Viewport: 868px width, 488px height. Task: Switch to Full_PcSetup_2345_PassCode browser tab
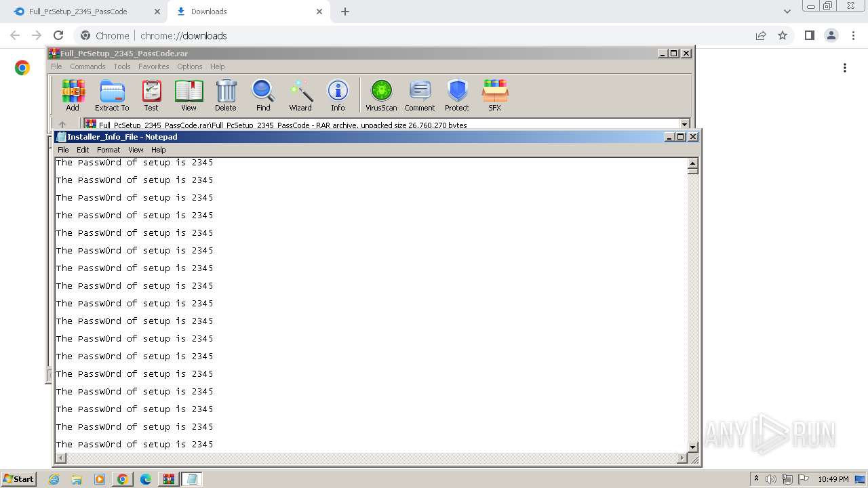coord(78,12)
